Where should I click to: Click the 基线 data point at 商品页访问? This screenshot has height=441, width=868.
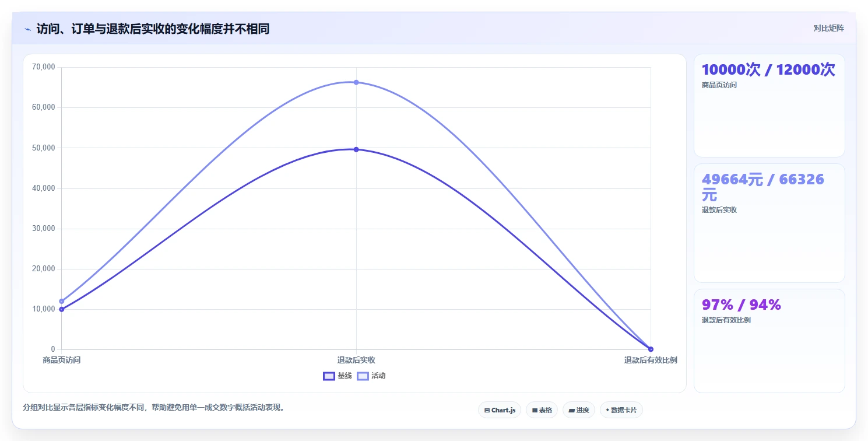tap(62, 309)
